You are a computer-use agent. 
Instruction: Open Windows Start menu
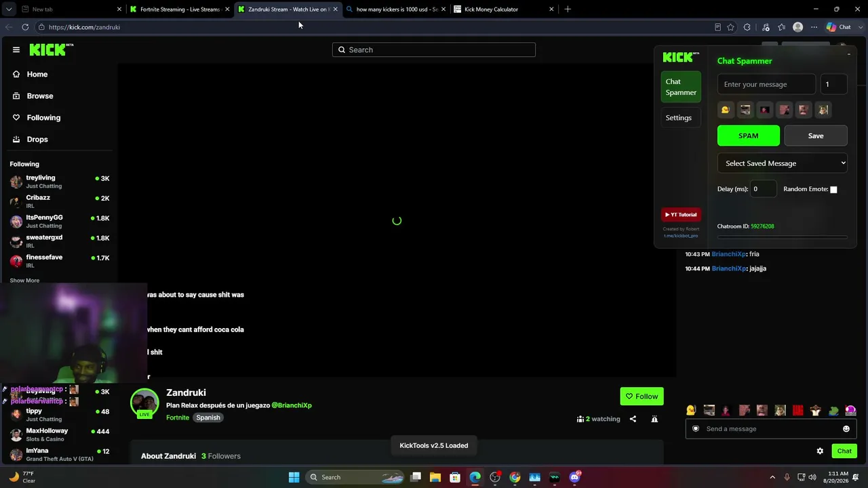[x=294, y=477]
